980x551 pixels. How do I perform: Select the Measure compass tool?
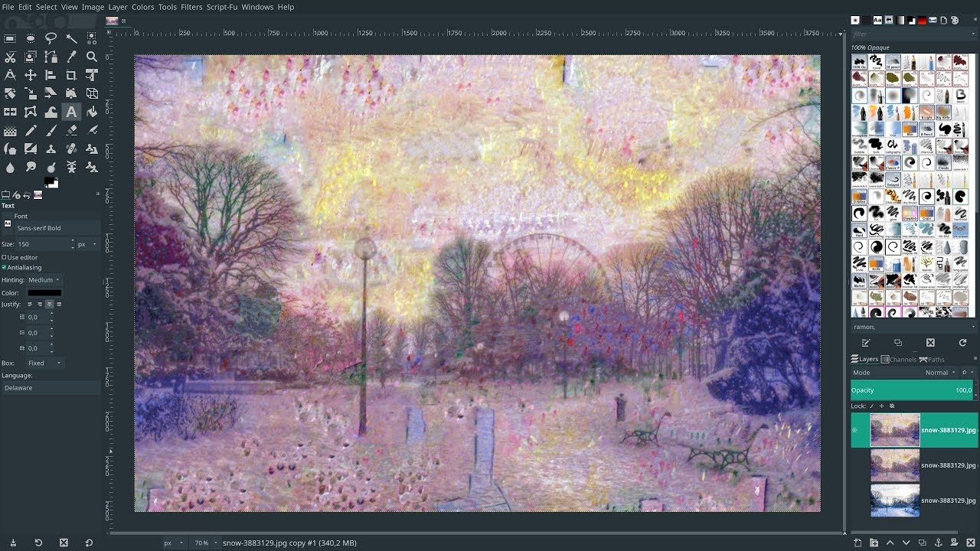(10, 75)
